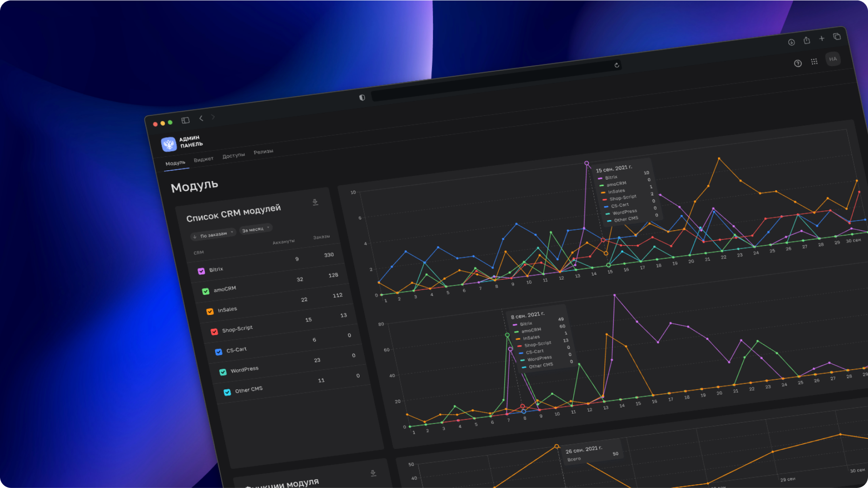The width and height of the screenshot is (868, 488).
Task: Expand the 'За месяц' period dropdown
Action: point(255,229)
